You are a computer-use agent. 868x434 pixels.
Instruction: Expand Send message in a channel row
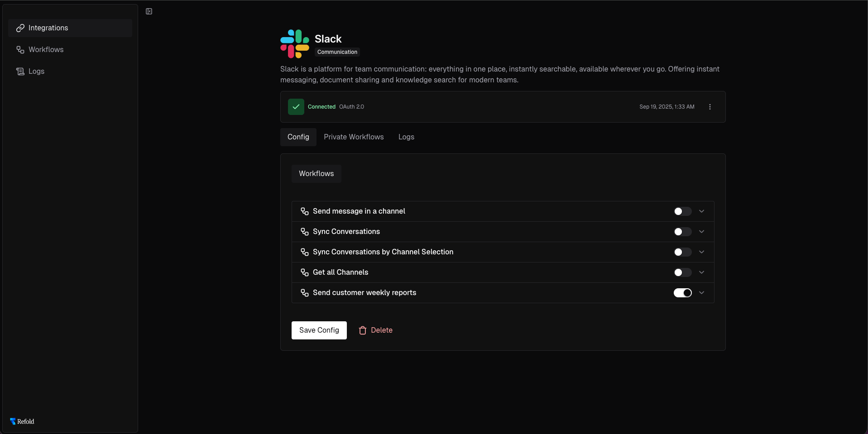[702, 211]
